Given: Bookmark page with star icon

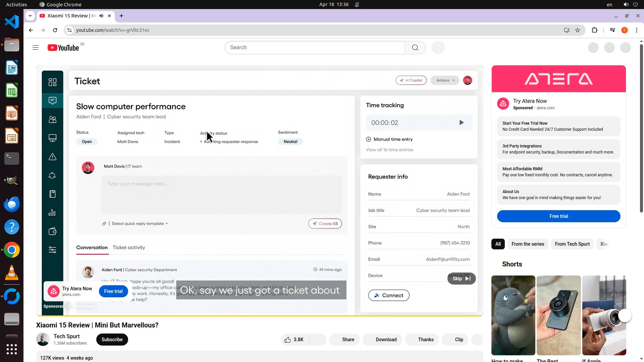Looking at the screenshot, I should click(x=578, y=30).
